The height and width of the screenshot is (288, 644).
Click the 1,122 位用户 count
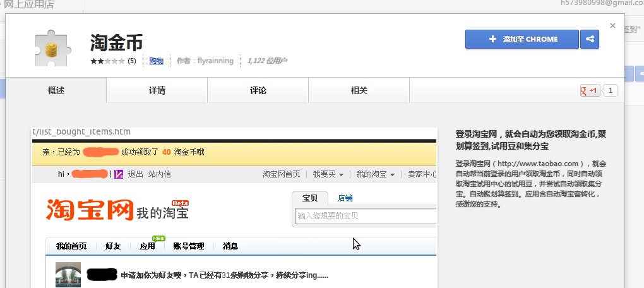266,61
